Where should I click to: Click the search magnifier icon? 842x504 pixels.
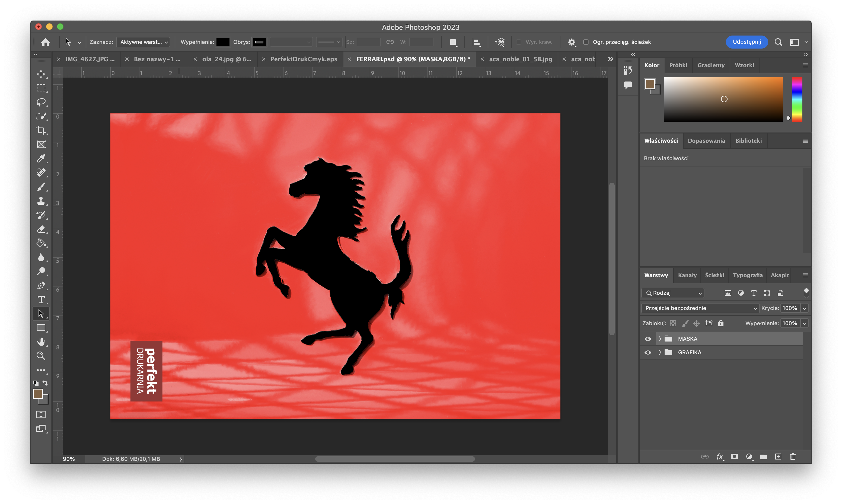pyautogui.click(x=778, y=42)
